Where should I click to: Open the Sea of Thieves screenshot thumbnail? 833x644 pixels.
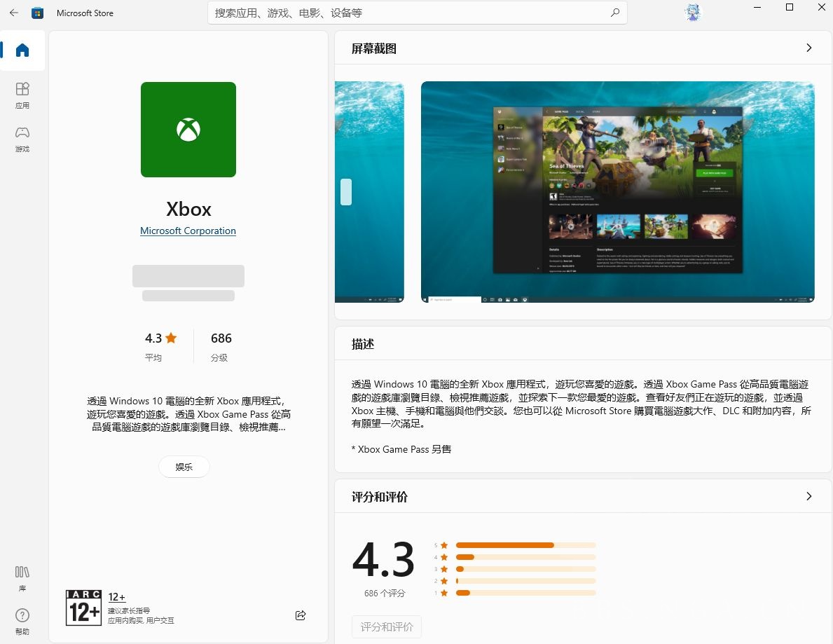[617, 192]
